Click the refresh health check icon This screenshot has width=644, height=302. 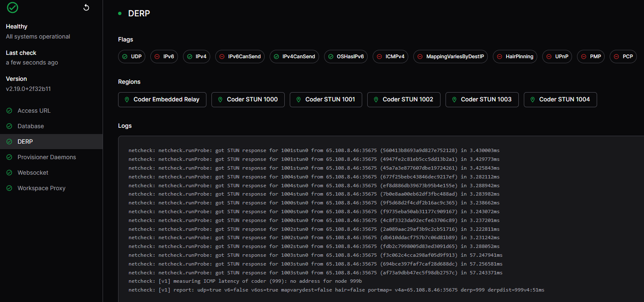tap(86, 8)
